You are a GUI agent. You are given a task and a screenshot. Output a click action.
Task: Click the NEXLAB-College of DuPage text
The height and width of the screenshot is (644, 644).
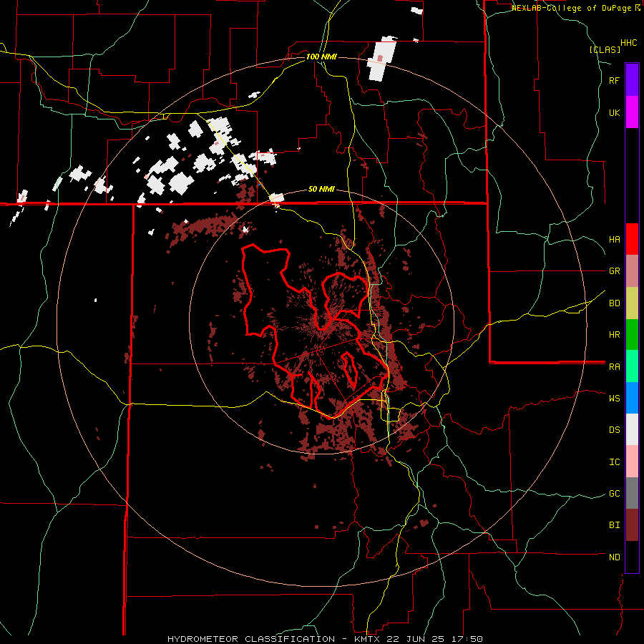(x=571, y=8)
